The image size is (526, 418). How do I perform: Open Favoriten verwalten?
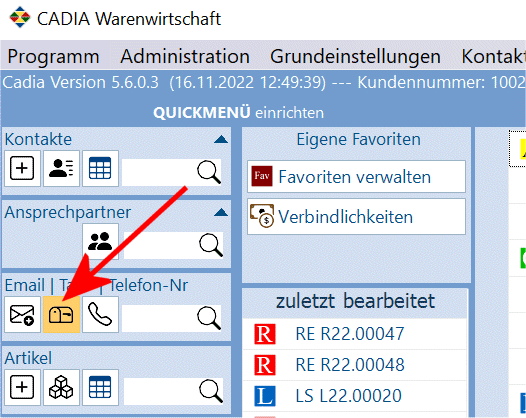coord(357,176)
